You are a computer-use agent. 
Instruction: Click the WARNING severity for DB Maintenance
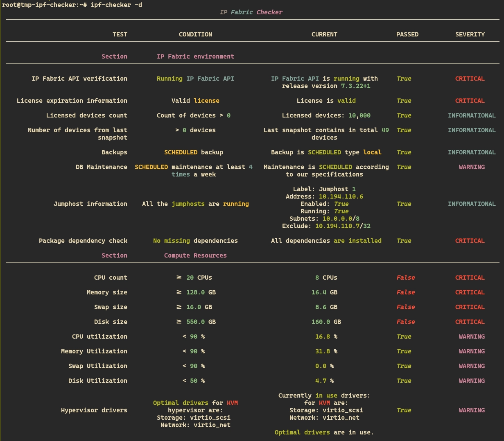472,167
